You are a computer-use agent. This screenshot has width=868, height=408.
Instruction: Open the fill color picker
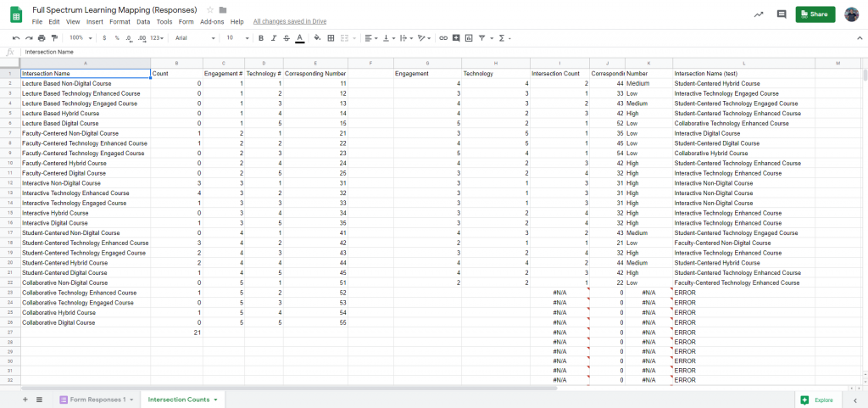317,38
